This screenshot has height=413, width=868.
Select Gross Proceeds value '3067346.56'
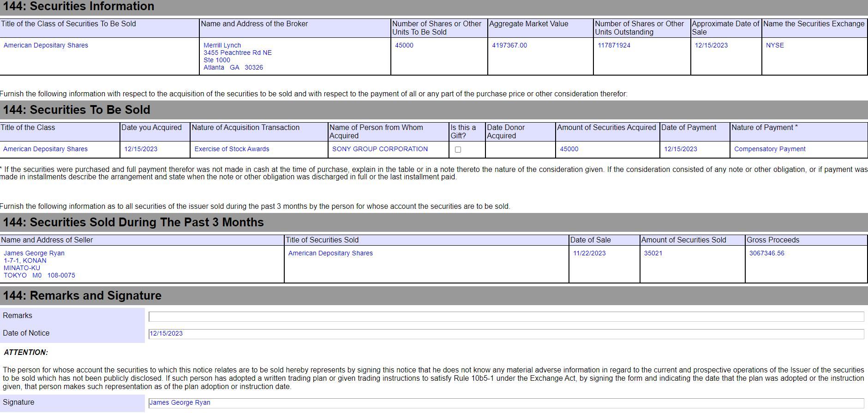click(766, 253)
